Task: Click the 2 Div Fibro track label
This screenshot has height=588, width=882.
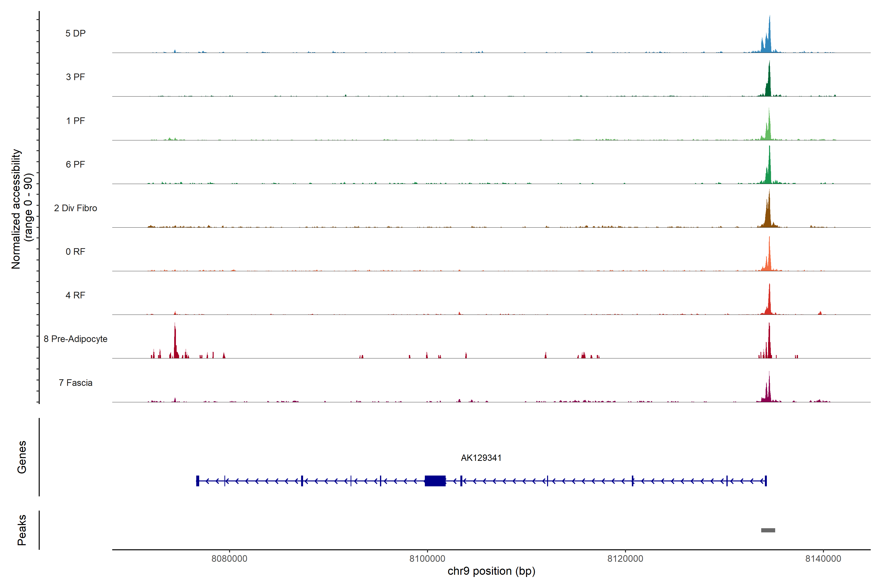Action: tap(75, 208)
